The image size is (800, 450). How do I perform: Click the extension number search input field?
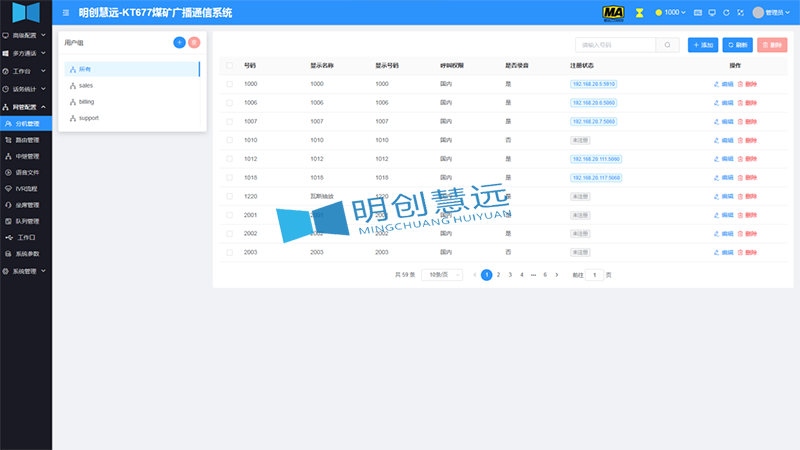615,45
